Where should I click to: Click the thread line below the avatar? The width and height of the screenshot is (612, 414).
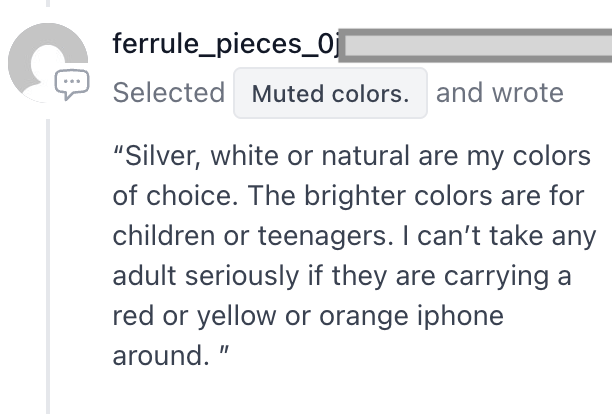(48, 267)
